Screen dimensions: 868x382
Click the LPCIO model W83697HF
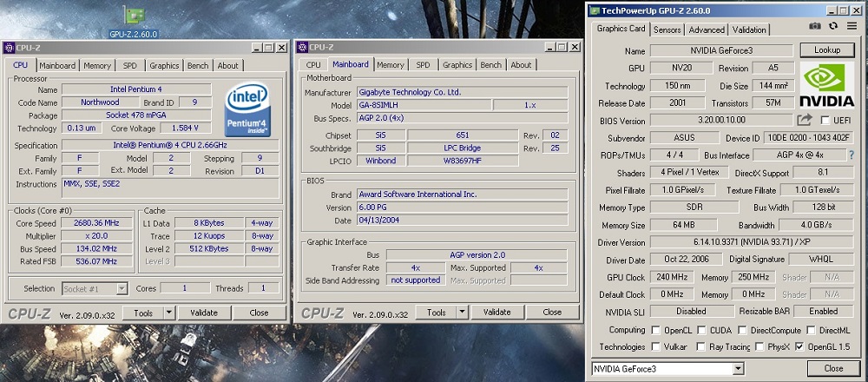[x=463, y=161]
